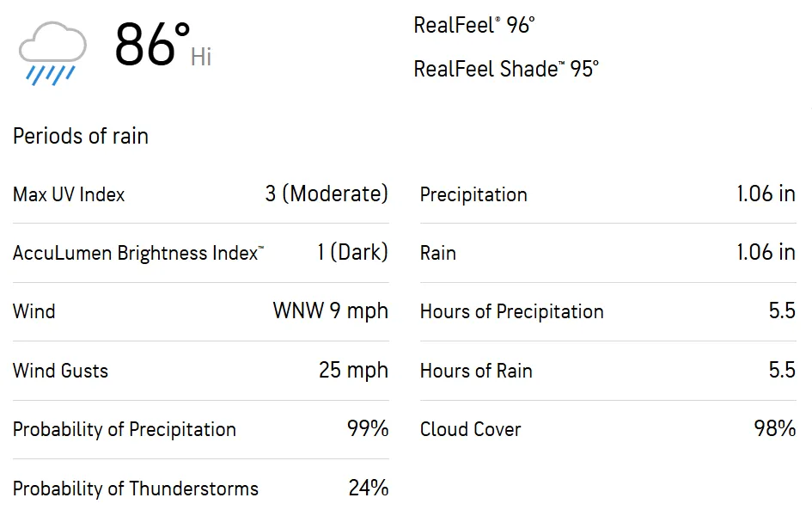Select the 1 (Dark) brightness value
Image resolution: width=812 pixels, height=510 pixels.
pyautogui.click(x=352, y=253)
